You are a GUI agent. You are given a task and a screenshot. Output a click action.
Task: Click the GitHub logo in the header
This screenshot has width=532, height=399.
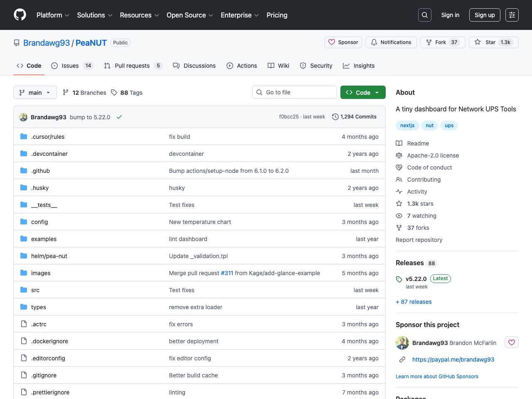tap(20, 15)
